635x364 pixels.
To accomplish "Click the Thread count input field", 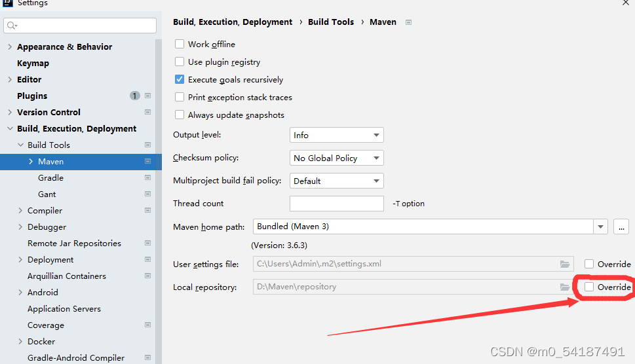I will pos(337,204).
